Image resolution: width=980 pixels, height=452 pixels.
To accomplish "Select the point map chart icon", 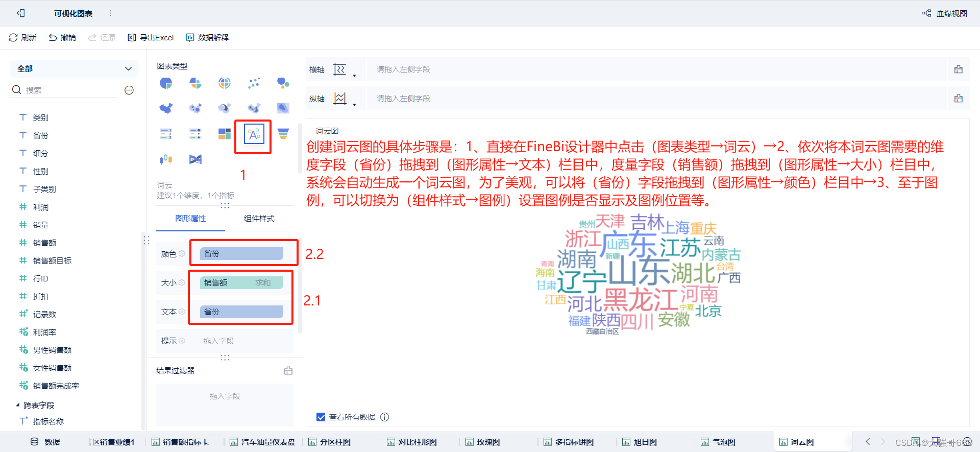I will click(x=195, y=108).
